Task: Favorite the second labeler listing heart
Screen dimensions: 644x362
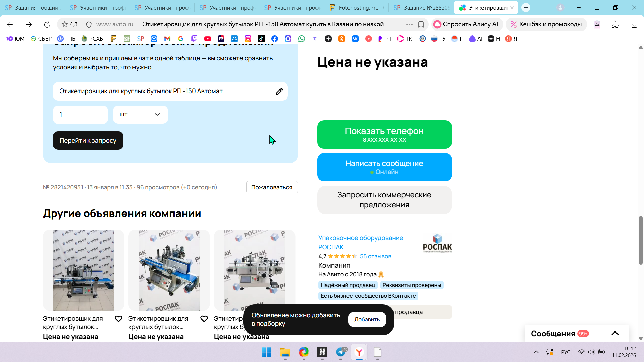Action: [204, 319]
